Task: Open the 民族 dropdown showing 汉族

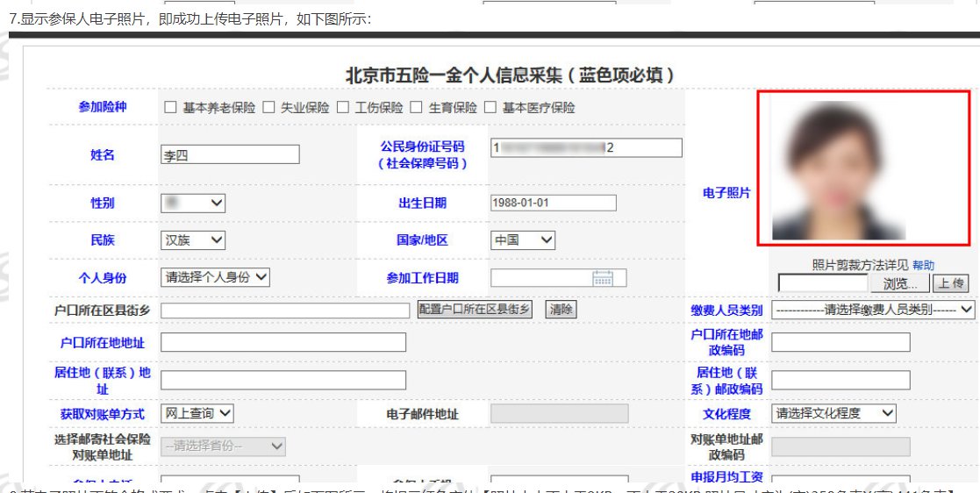Action: point(194,239)
